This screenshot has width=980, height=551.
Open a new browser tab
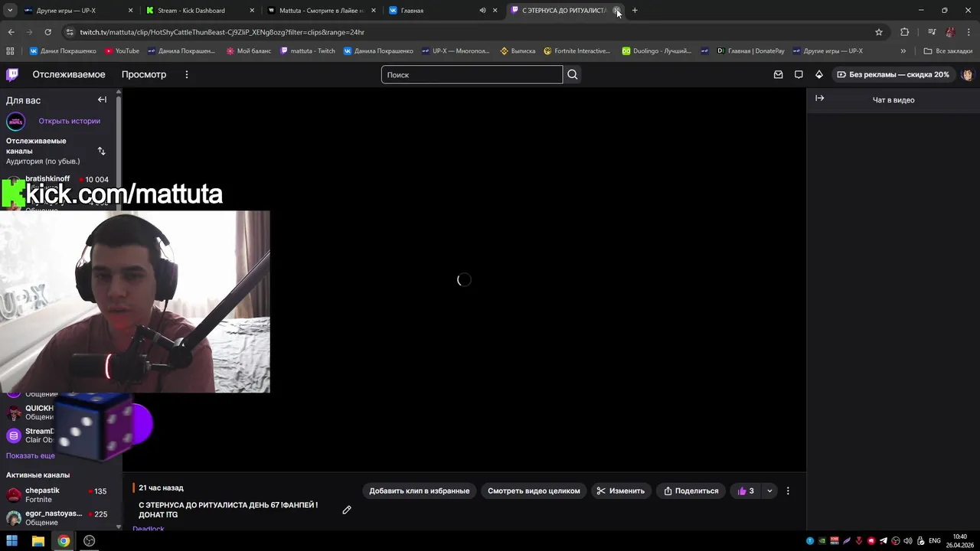pyautogui.click(x=635, y=11)
